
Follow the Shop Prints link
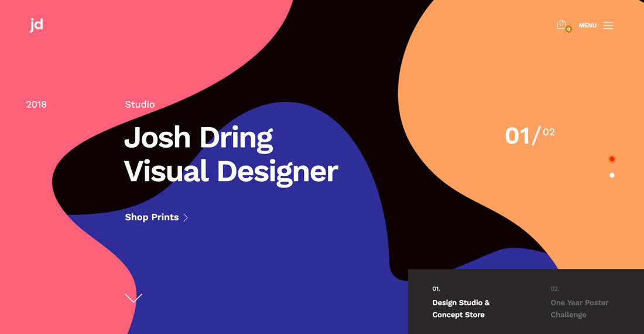coord(152,217)
